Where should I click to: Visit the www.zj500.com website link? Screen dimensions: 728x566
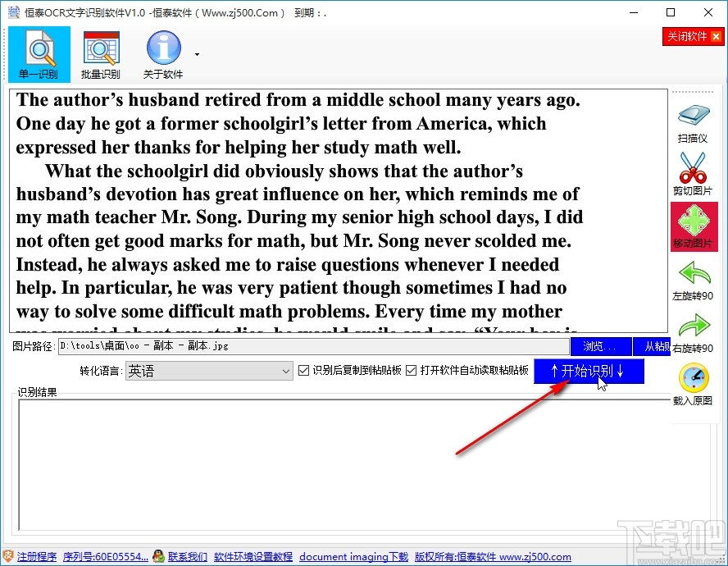tap(535, 556)
